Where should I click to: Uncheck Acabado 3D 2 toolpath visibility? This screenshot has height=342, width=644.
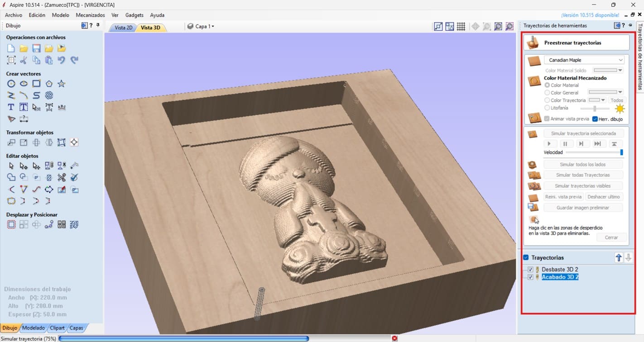pyautogui.click(x=530, y=277)
